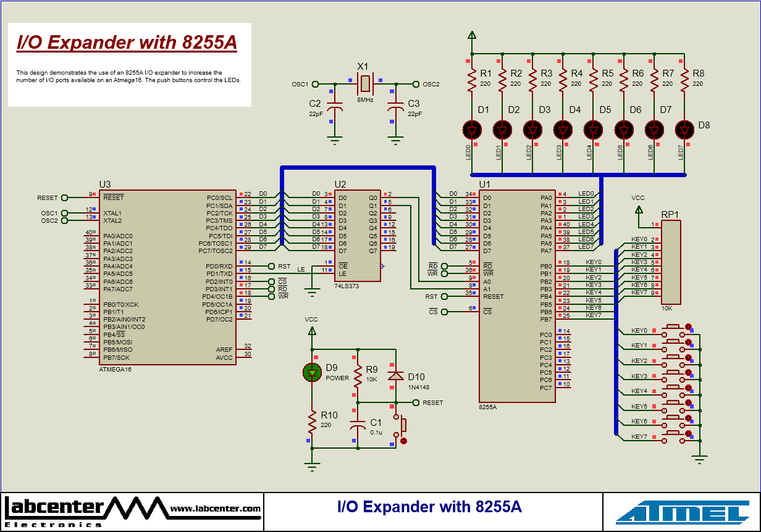Click the 8255A chip U1 body
The image size is (761, 532).
(516, 296)
